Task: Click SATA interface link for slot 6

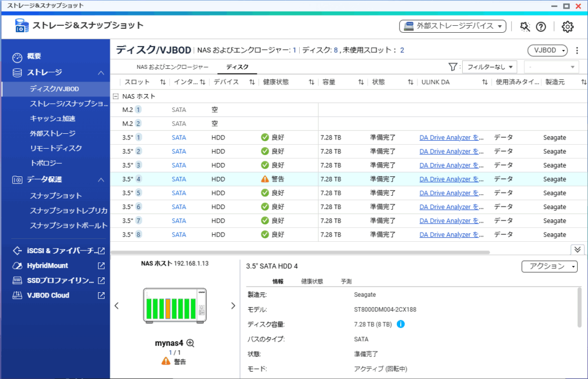Action: (179, 207)
